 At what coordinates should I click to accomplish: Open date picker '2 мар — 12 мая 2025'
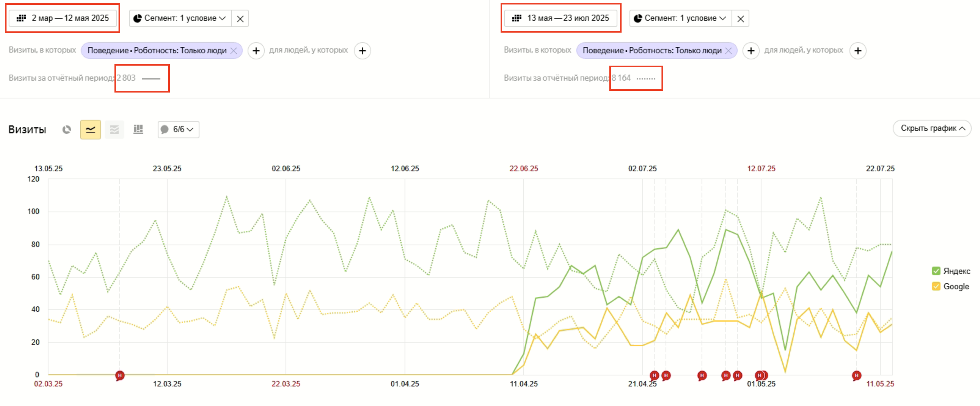click(63, 18)
